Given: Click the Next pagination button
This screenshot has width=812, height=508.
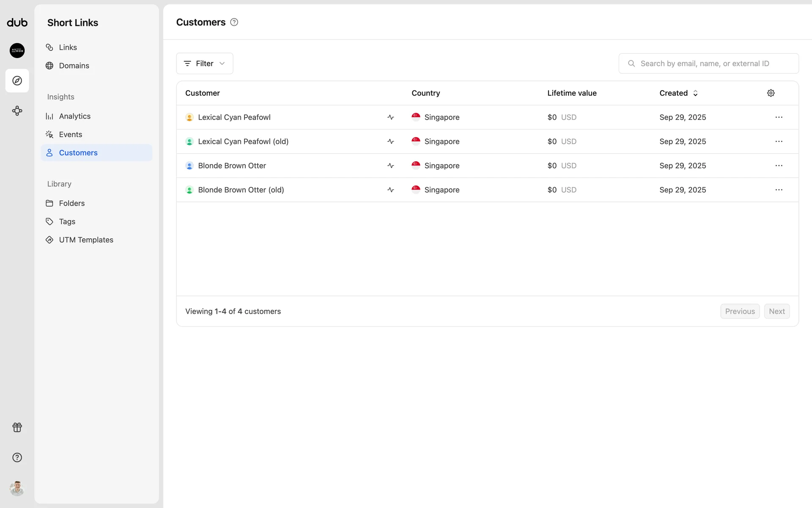Looking at the screenshot, I should 776,312.
